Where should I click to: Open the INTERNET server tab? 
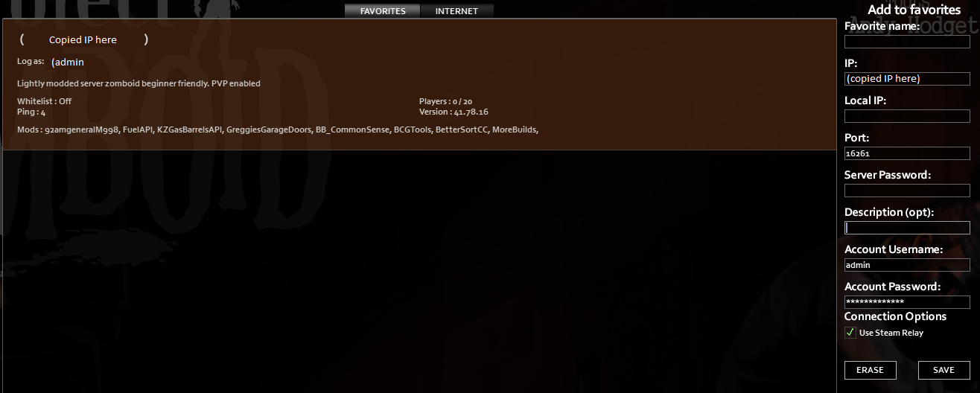click(456, 11)
